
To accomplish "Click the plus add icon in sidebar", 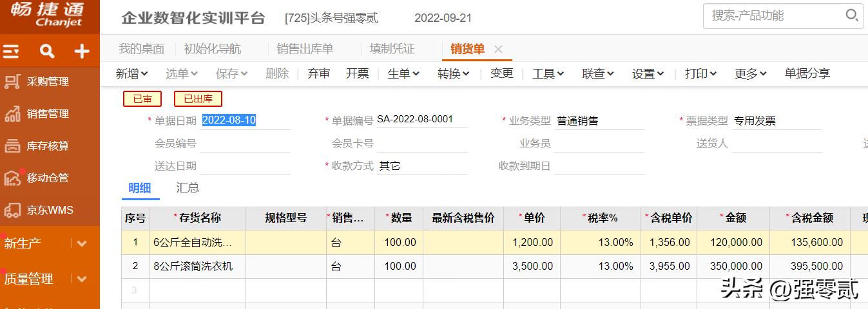I will click(x=81, y=51).
